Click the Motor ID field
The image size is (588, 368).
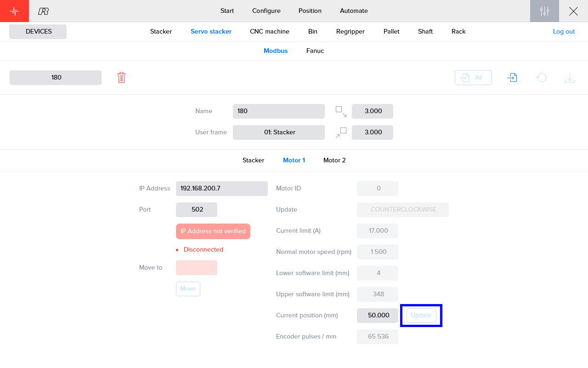[378, 189]
